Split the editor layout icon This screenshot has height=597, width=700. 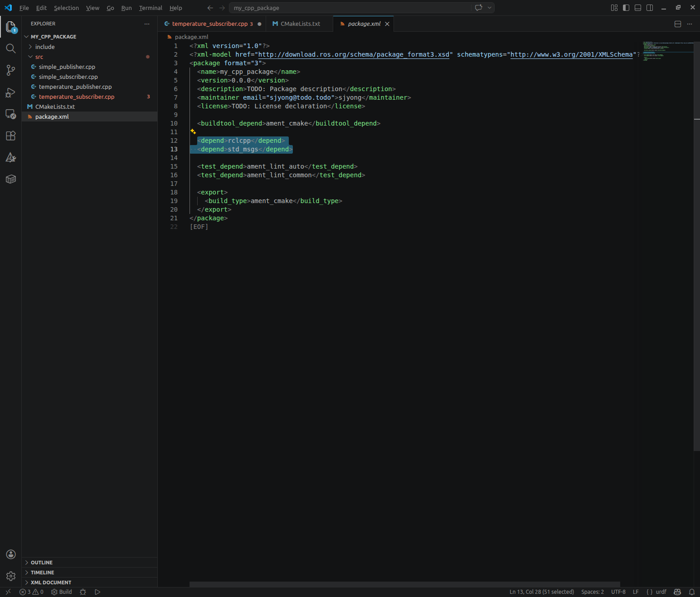pyautogui.click(x=678, y=24)
